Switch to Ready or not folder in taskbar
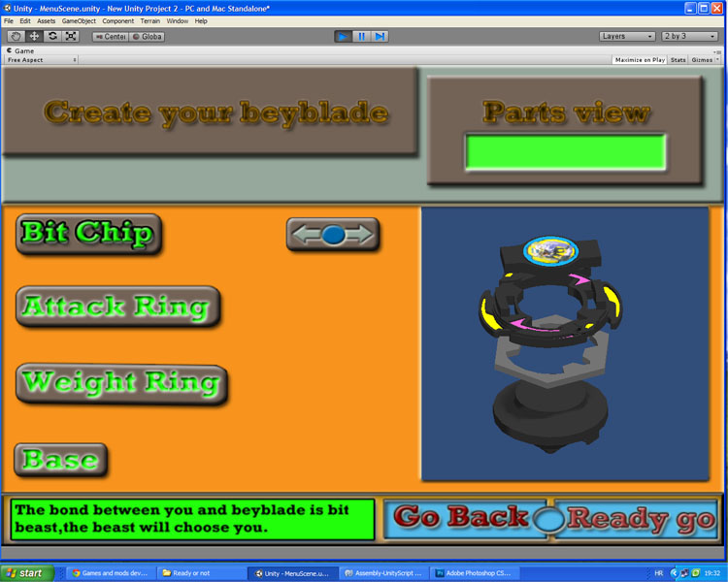Viewport: 728px width, 582px height. pos(201,573)
